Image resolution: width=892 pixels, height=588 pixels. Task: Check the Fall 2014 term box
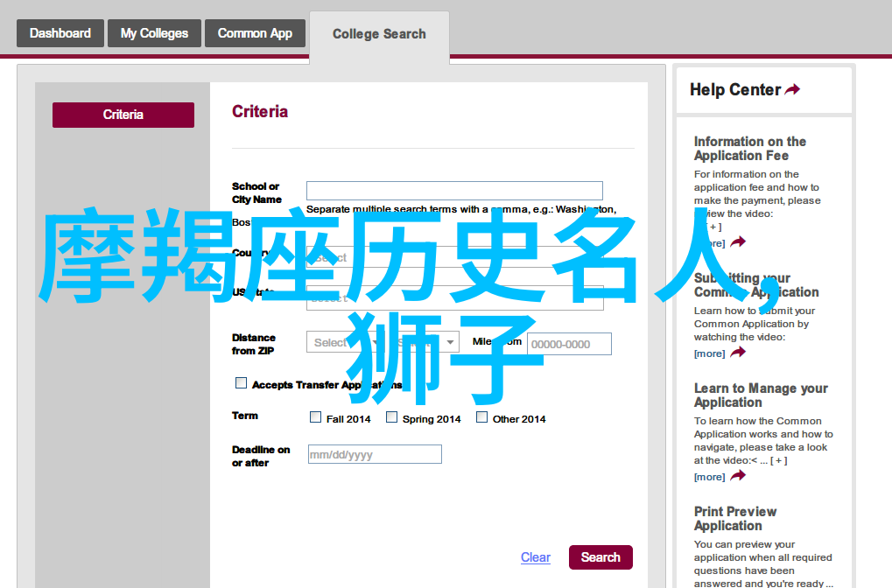coord(316,417)
